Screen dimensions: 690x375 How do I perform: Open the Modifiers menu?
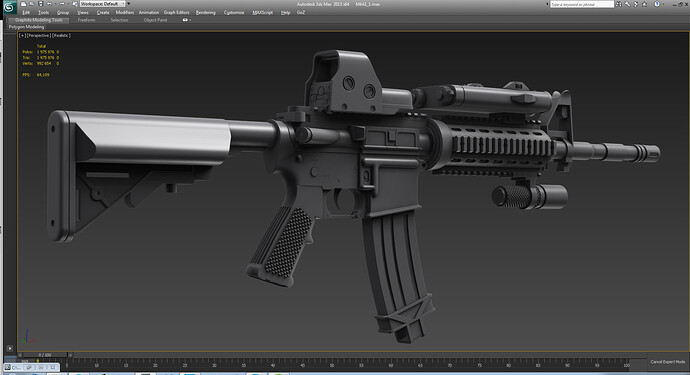pos(125,13)
